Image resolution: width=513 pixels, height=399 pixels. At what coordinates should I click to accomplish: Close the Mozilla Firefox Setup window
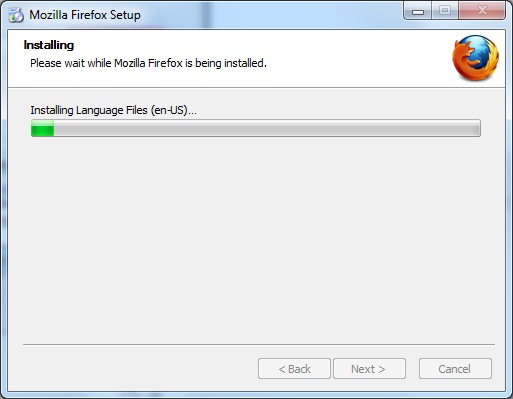pyautogui.click(x=482, y=11)
